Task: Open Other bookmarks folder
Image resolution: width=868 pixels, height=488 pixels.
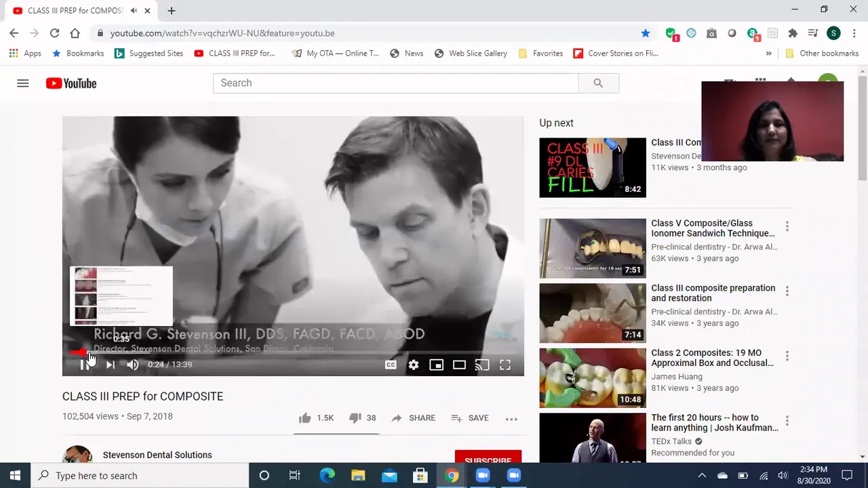Action: coord(822,54)
